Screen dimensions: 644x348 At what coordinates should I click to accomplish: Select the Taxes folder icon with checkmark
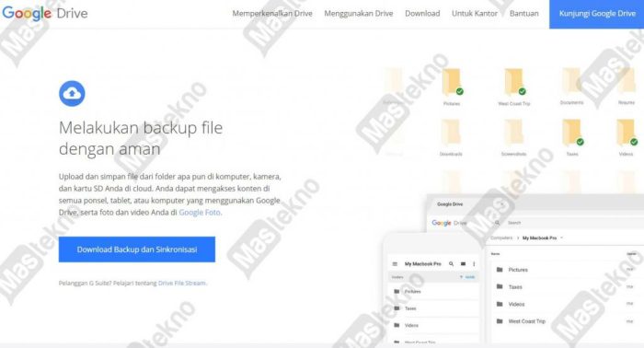pyautogui.click(x=573, y=133)
